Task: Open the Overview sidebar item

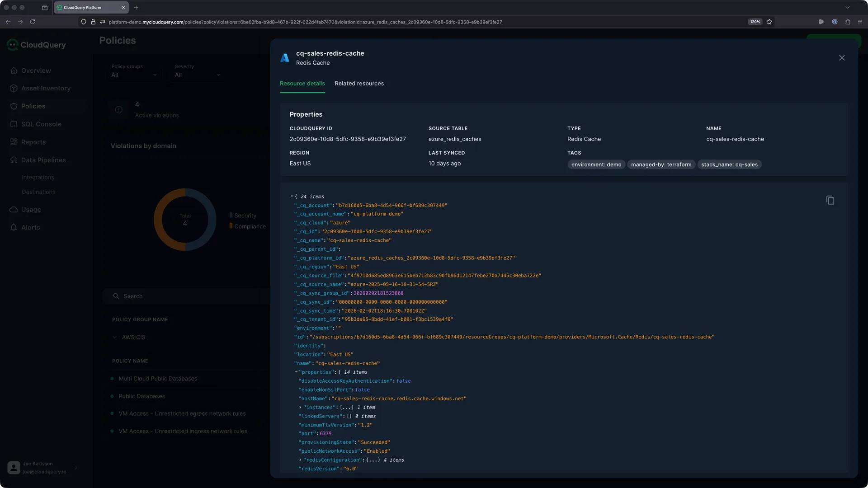Action: coord(36,70)
